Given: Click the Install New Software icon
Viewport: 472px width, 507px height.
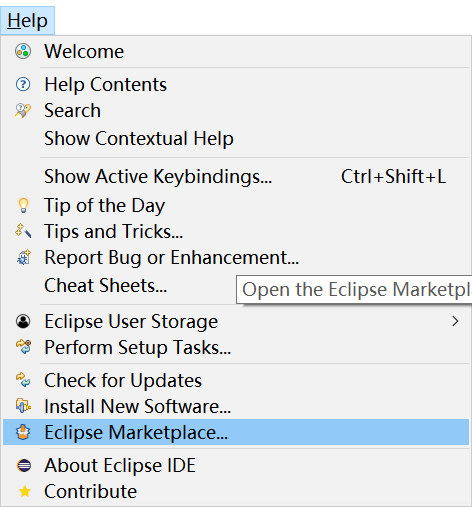Looking at the screenshot, I should point(23,406).
